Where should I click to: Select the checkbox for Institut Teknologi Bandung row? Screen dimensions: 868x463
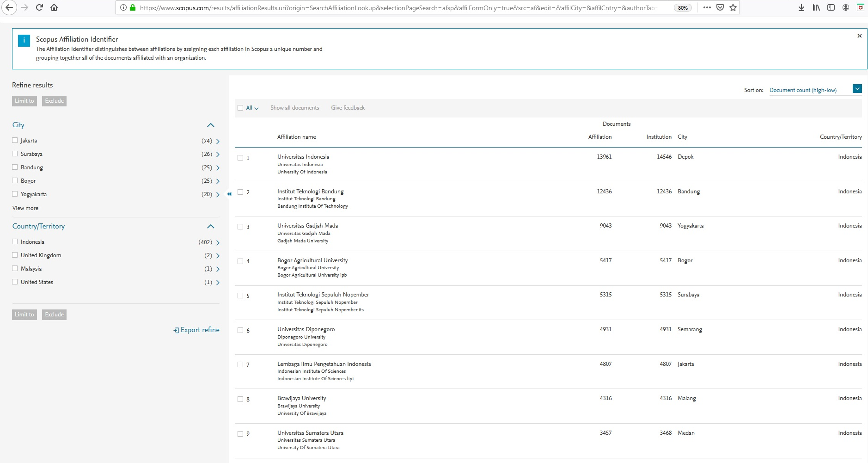coord(240,192)
